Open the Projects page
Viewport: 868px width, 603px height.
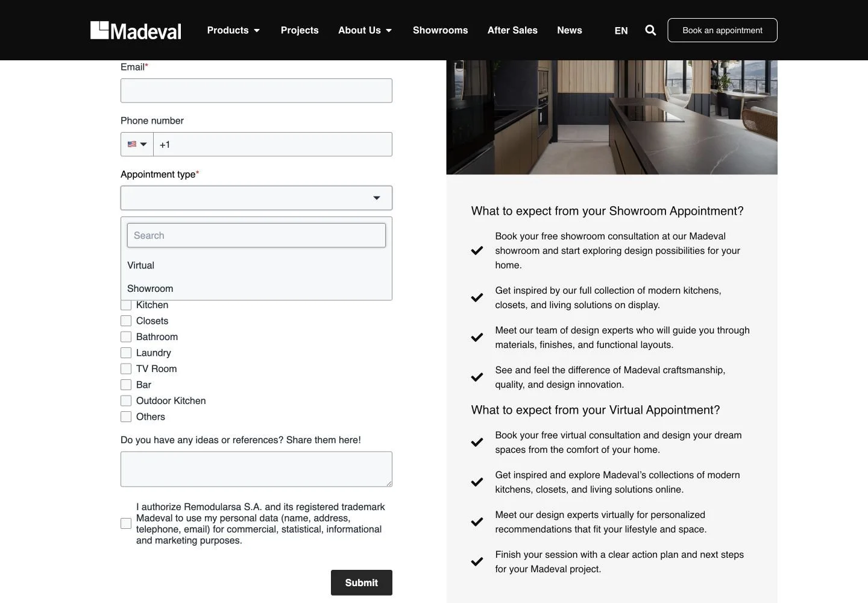[300, 30]
